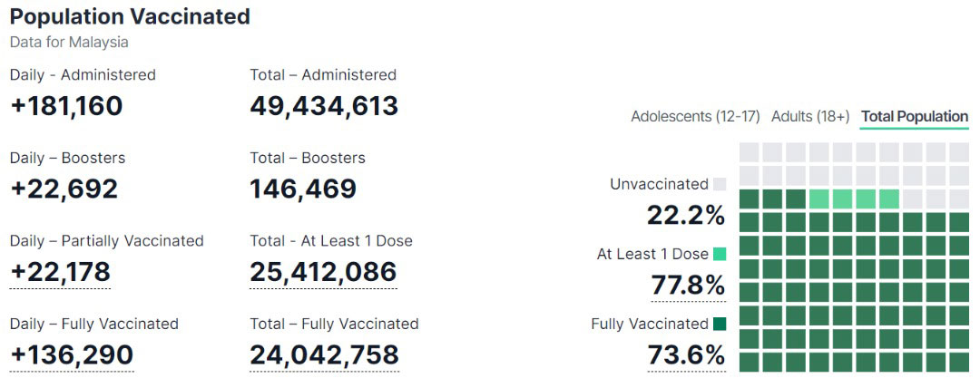980x388 pixels.
Task: Click the underlined 25,412,086 total figure
Action: (323, 272)
